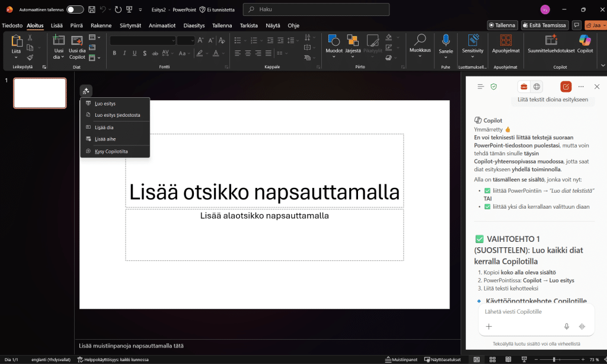Click the microphone icon in Copilot message box
The width and height of the screenshot is (607, 364).
(x=567, y=327)
